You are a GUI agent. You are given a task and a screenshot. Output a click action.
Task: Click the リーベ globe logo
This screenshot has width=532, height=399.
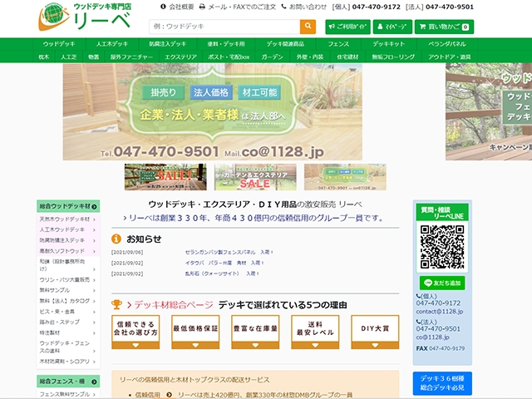tap(54, 16)
